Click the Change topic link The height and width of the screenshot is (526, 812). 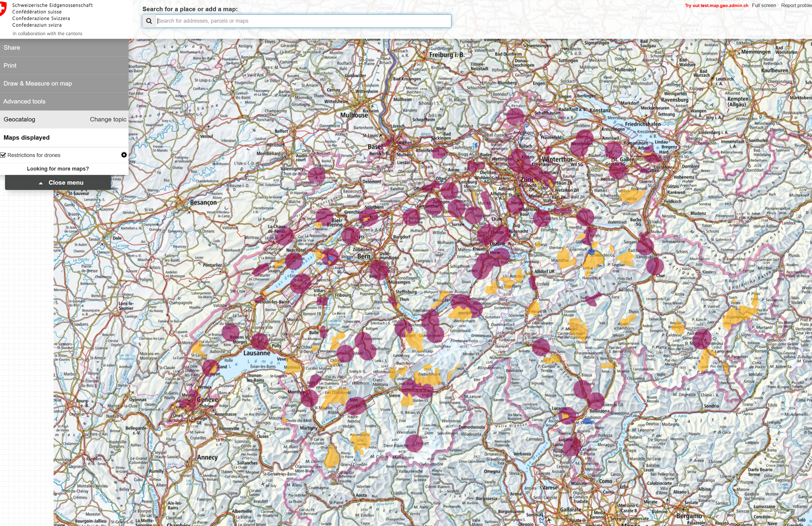pyautogui.click(x=108, y=119)
